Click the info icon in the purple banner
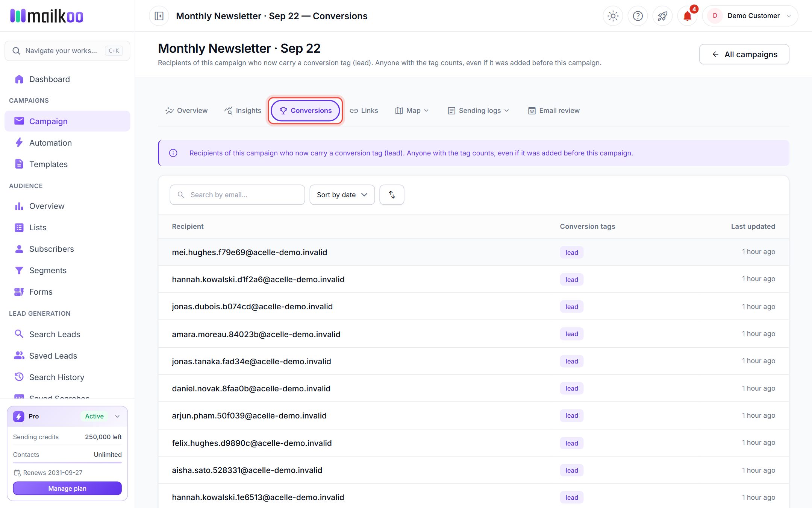 173,153
